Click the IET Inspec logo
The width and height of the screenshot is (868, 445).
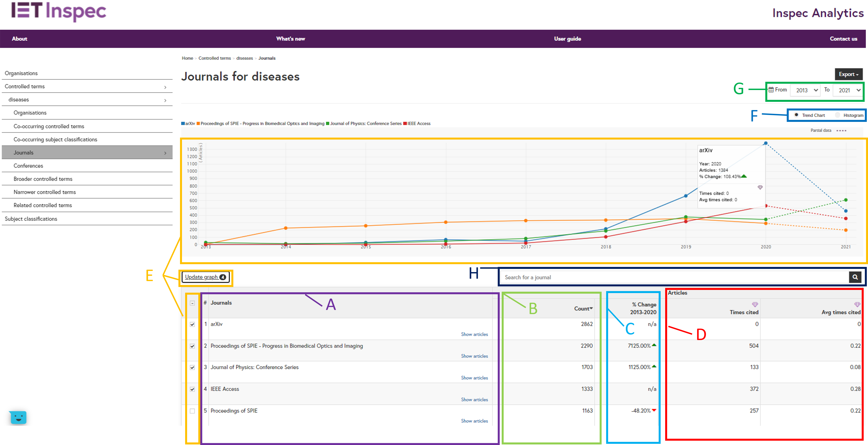coord(59,11)
